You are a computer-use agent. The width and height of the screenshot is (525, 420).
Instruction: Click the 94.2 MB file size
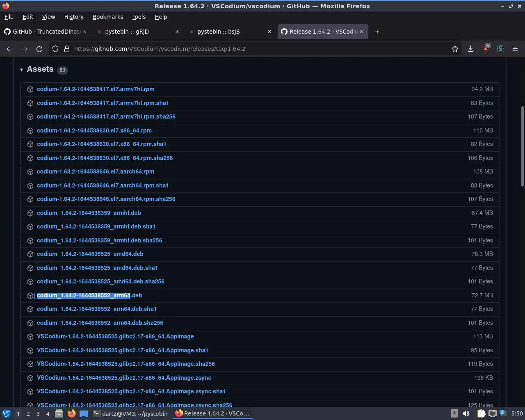tap(482, 89)
